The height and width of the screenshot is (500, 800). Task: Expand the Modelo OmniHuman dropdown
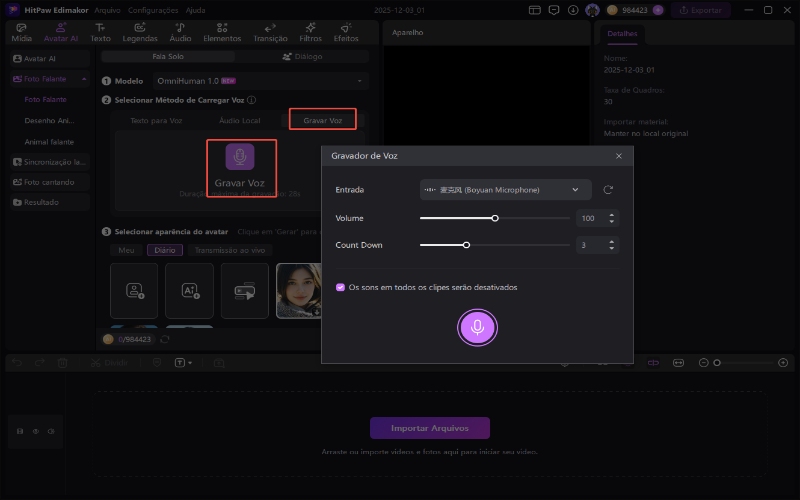point(360,80)
